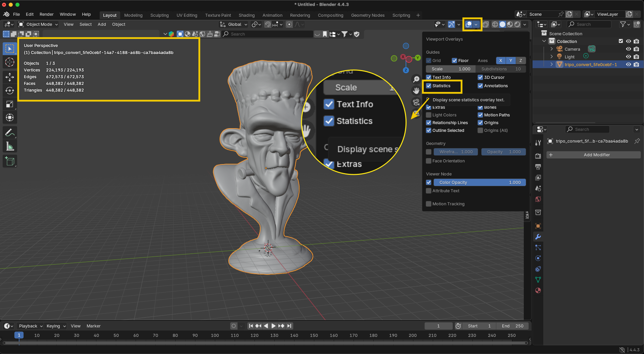Hide the Camera with its eye icon
Image resolution: width=644 pixels, height=354 pixels.
coord(629,49)
